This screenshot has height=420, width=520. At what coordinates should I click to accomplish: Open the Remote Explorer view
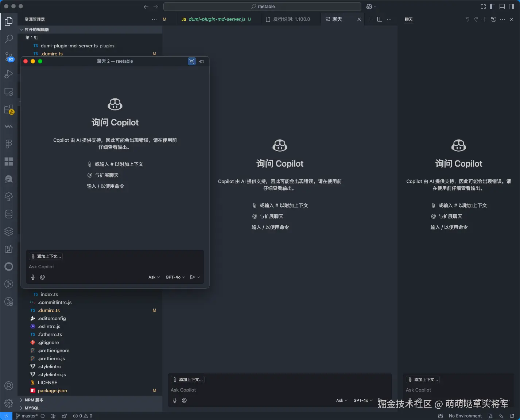[x=9, y=92]
